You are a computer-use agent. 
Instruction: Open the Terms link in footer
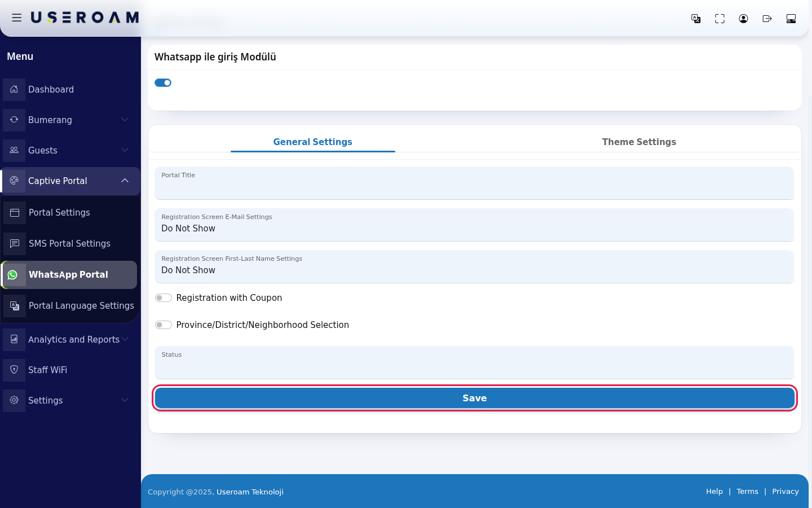pyautogui.click(x=747, y=492)
